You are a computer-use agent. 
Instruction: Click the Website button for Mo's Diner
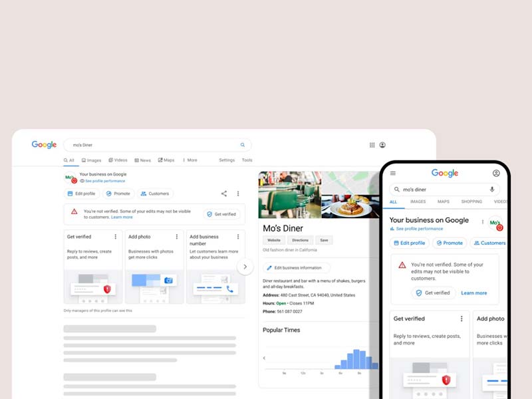274,240
